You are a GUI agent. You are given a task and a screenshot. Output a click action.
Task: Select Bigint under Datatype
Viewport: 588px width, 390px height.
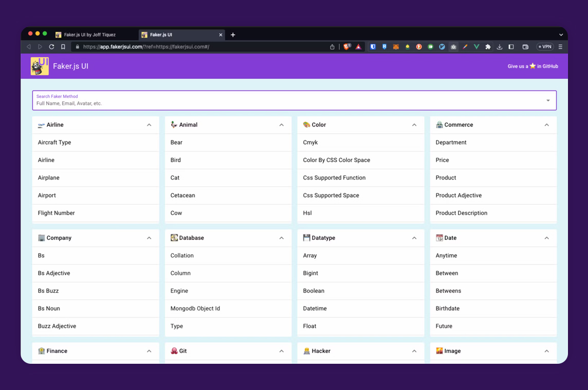tap(361, 273)
